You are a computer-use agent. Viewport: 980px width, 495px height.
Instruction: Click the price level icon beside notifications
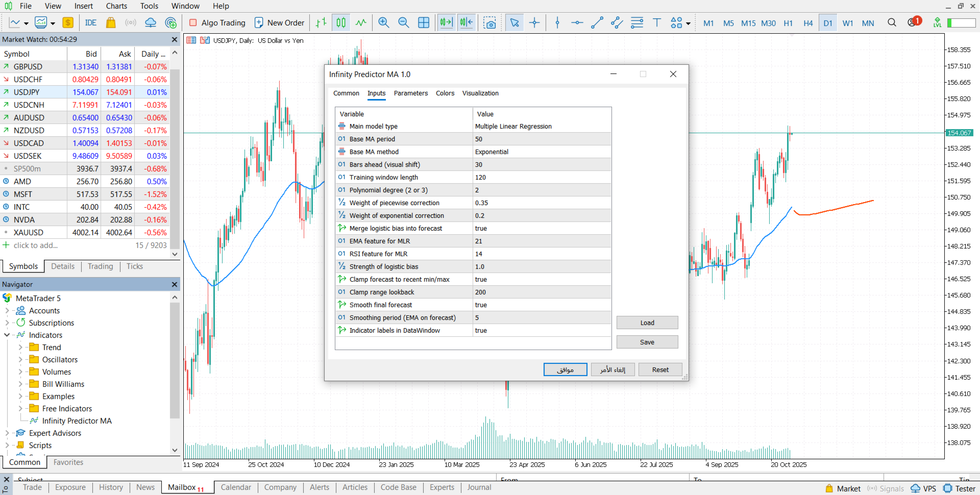point(937,23)
